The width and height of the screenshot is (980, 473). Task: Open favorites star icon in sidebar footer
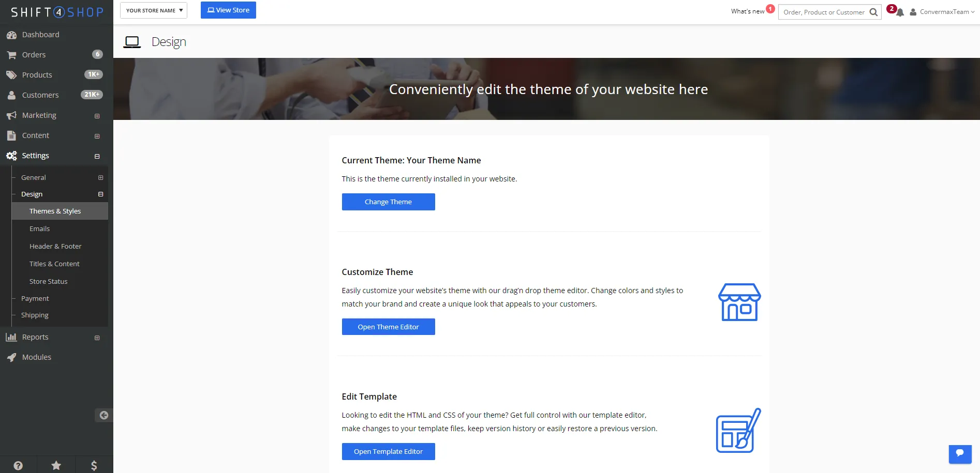pyautogui.click(x=56, y=465)
